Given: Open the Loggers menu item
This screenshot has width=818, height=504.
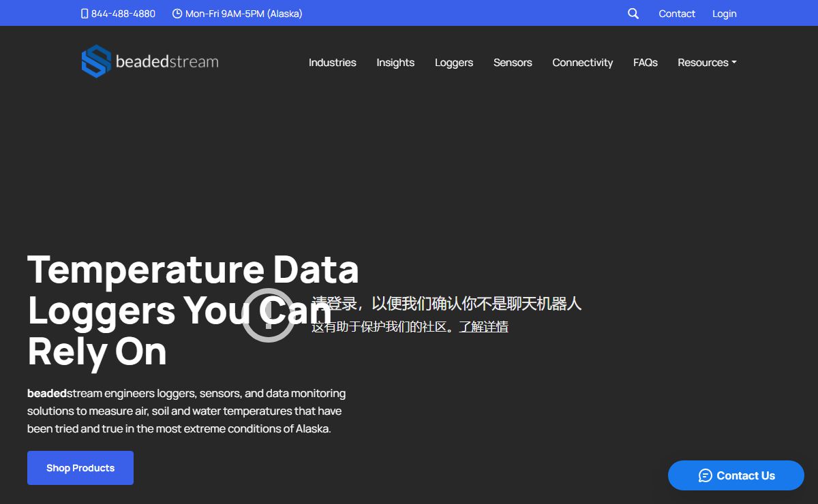Looking at the screenshot, I should [454, 62].
